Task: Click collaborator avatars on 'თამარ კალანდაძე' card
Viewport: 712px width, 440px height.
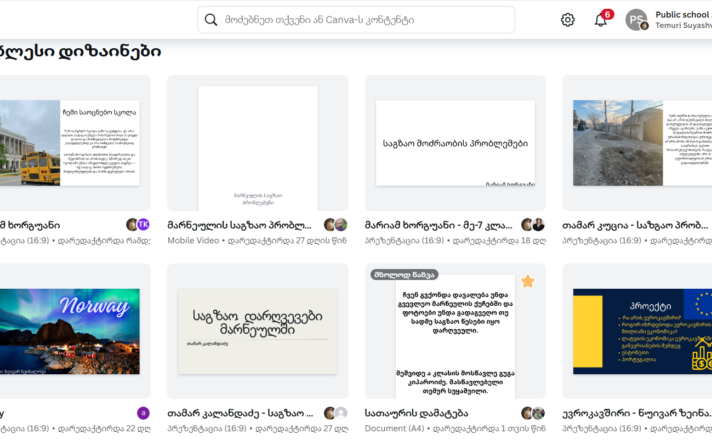Action: pos(336,413)
